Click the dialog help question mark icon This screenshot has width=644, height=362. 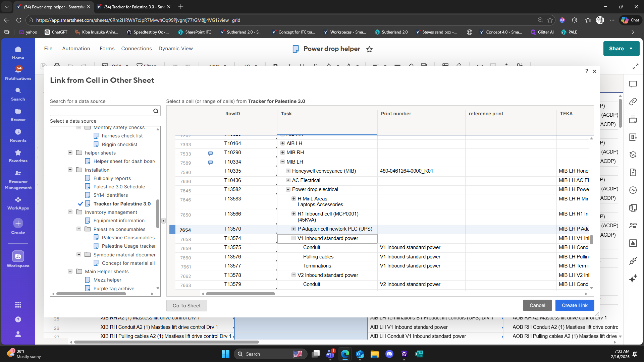click(587, 71)
